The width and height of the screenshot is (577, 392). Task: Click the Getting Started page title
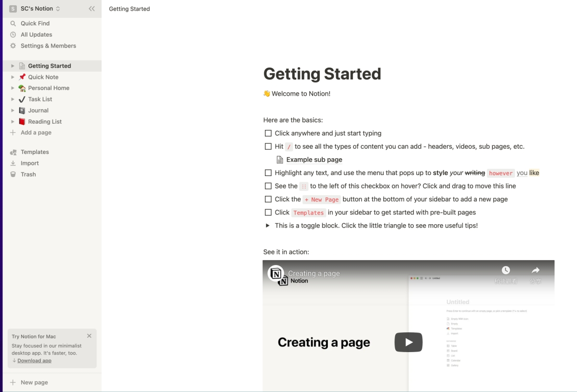[x=322, y=74]
